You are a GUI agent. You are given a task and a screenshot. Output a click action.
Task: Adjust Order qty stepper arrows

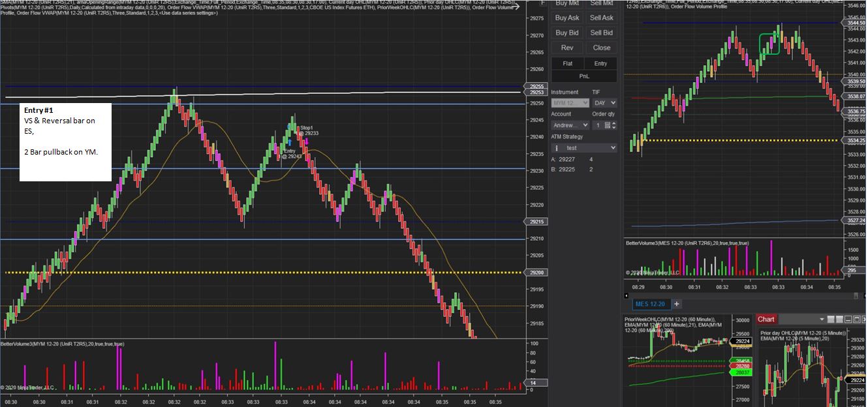click(614, 125)
